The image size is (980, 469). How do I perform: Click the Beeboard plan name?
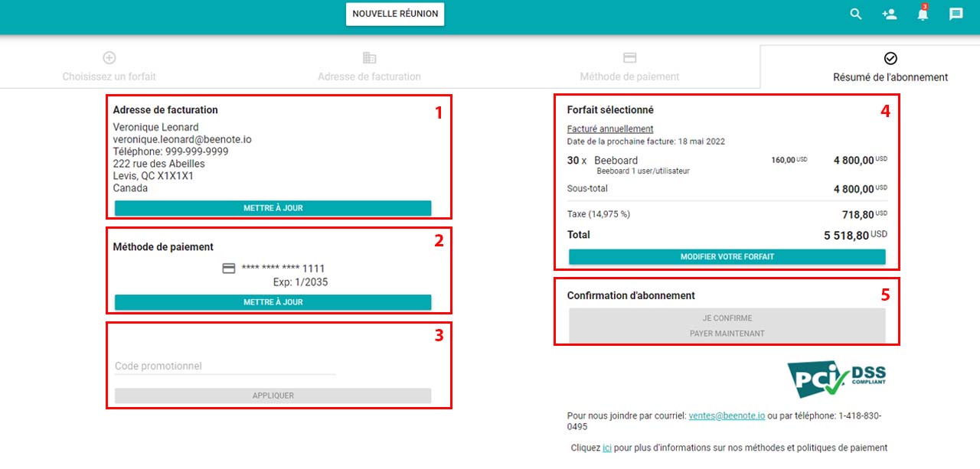click(x=616, y=161)
